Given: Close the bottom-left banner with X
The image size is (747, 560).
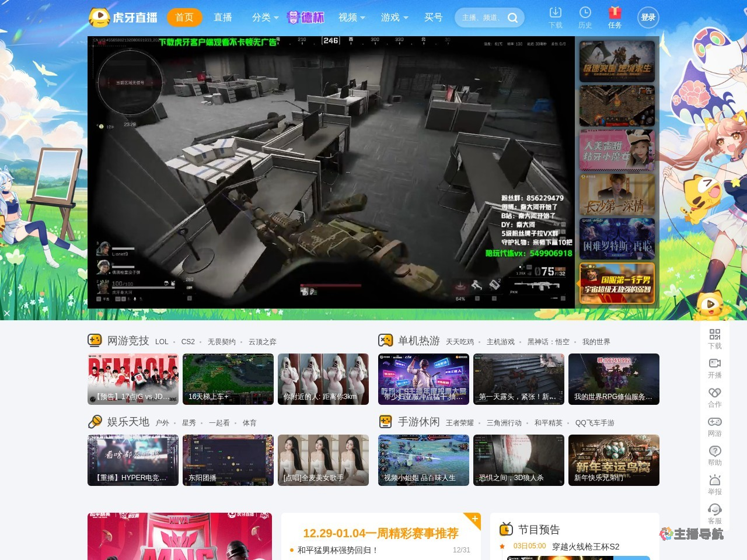Looking at the screenshot, I should [7, 313].
